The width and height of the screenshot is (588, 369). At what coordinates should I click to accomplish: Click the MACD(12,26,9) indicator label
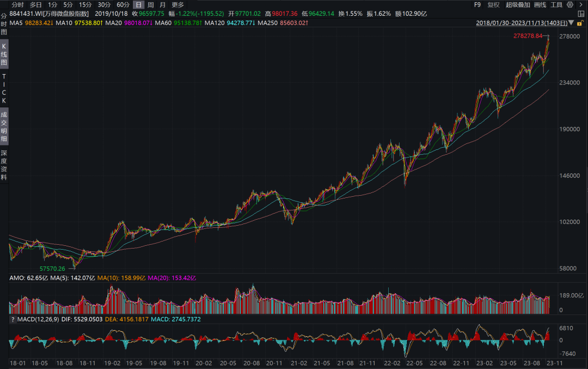pyautogui.click(x=38, y=319)
